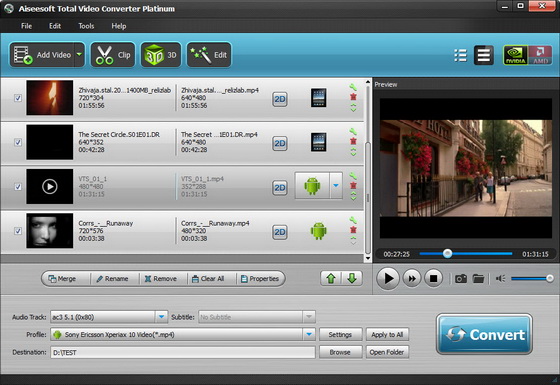Open snapshot folder icon
Screen dimensions: 560x385
coord(478,279)
